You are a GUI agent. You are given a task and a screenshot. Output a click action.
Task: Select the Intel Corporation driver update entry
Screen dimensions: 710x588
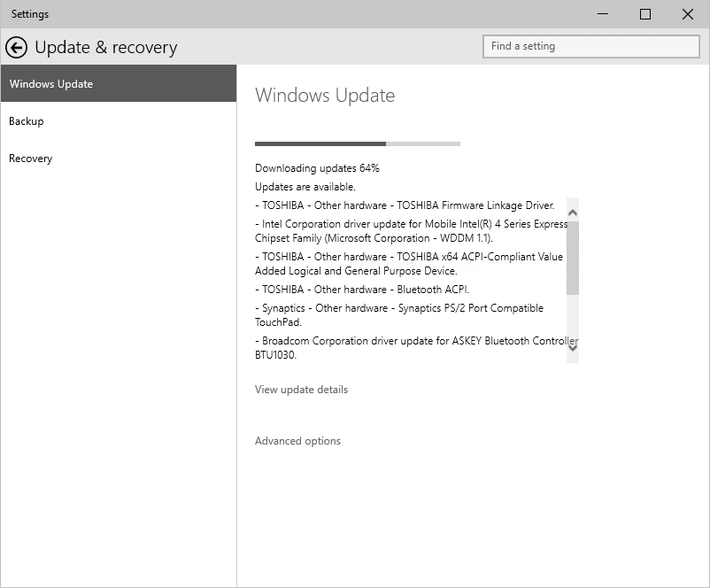click(x=411, y=231)
